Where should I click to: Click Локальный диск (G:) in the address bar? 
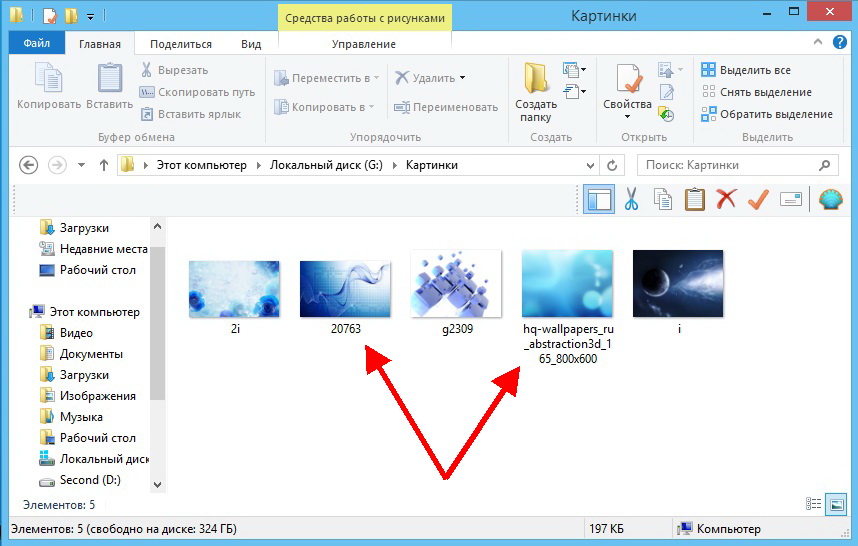point(326,165)
